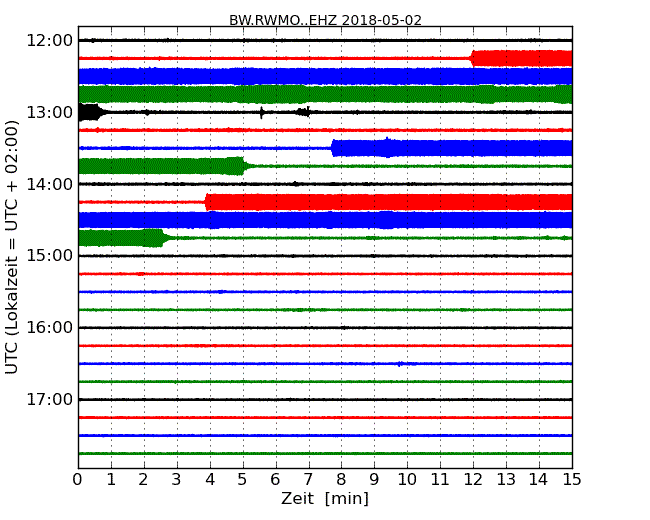Click the thick blue trace at 12:30
Screen dimensions: 650x520
pos(325,76)
